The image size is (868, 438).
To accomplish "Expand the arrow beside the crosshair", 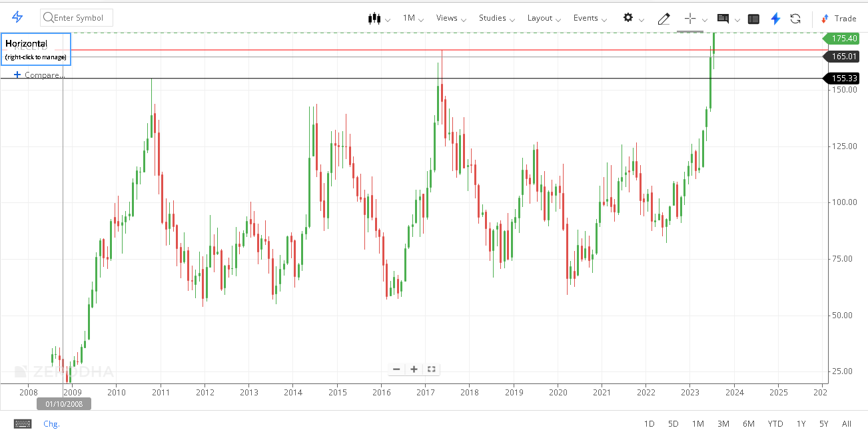I will point(705,19).
